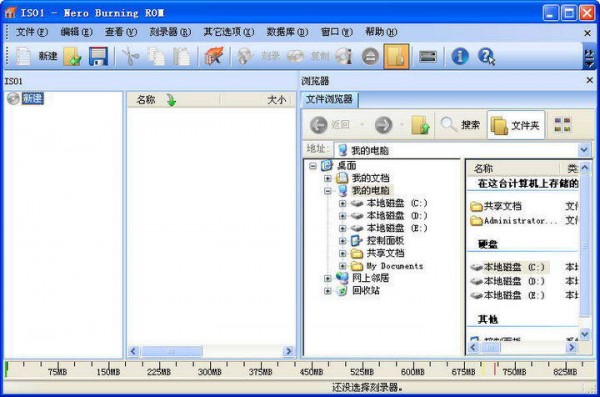Click the Cut scissors icon
The image size is (600, 397).
[x=130, y=57]
